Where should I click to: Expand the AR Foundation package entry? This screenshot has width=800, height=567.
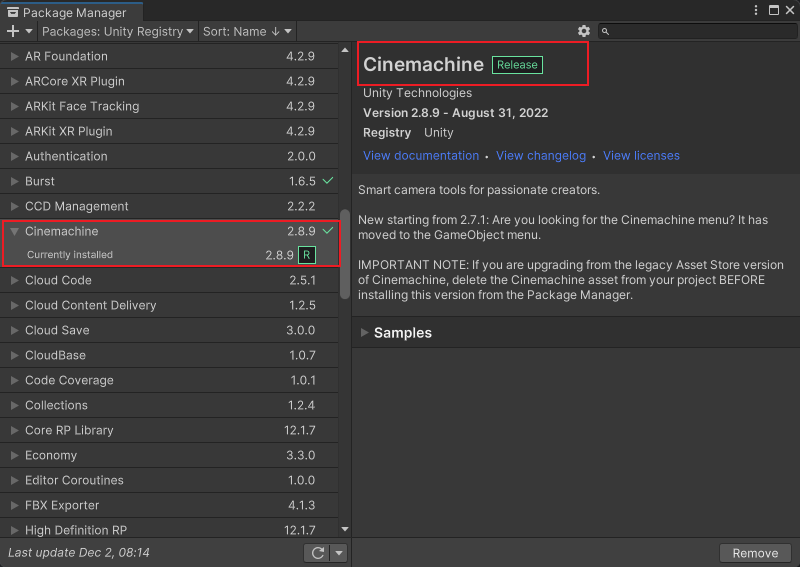(14, 57)
